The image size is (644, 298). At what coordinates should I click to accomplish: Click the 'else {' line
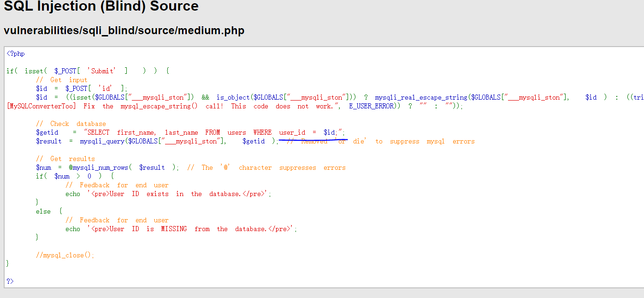pos(49,211)
